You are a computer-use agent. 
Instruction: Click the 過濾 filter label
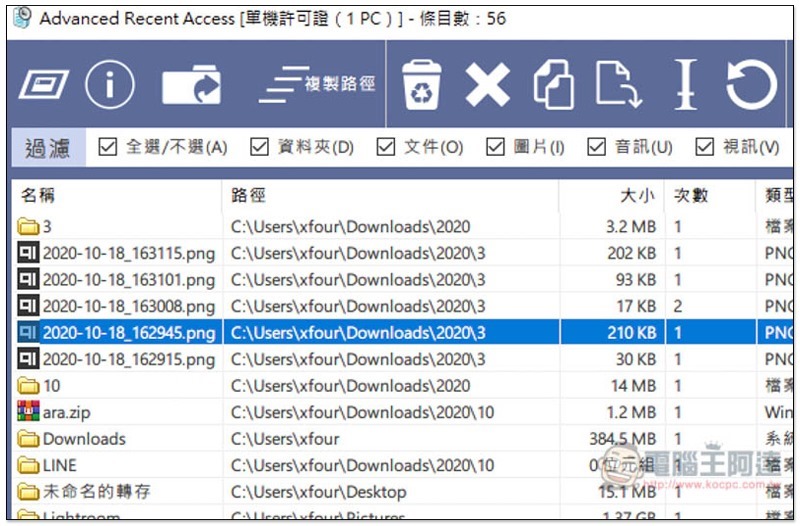47,147
